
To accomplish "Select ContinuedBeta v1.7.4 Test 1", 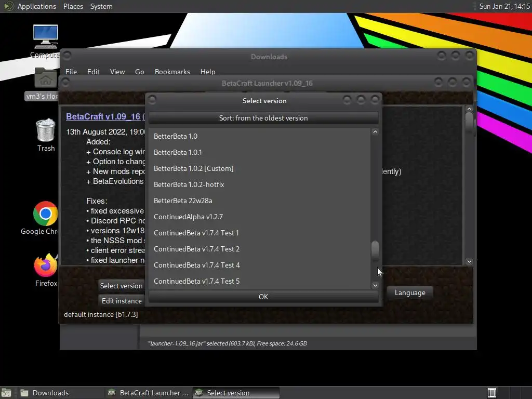I will [x=260, y=233].
